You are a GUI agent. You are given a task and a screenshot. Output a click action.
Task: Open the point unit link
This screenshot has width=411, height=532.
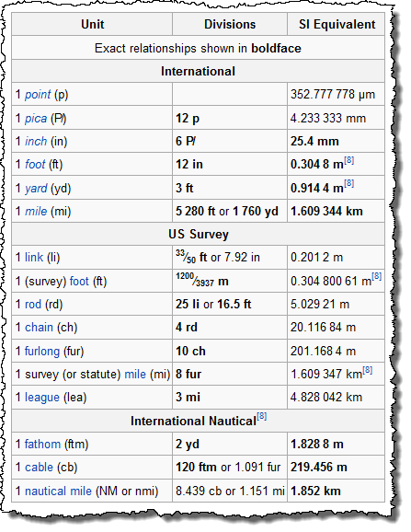click(x=38, y=94)
